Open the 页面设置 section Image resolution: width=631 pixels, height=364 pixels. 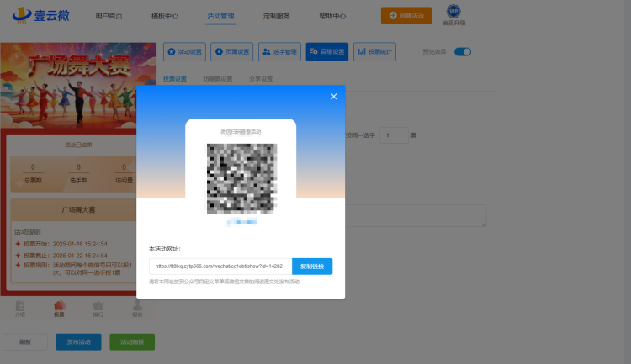tap(232, 51)
